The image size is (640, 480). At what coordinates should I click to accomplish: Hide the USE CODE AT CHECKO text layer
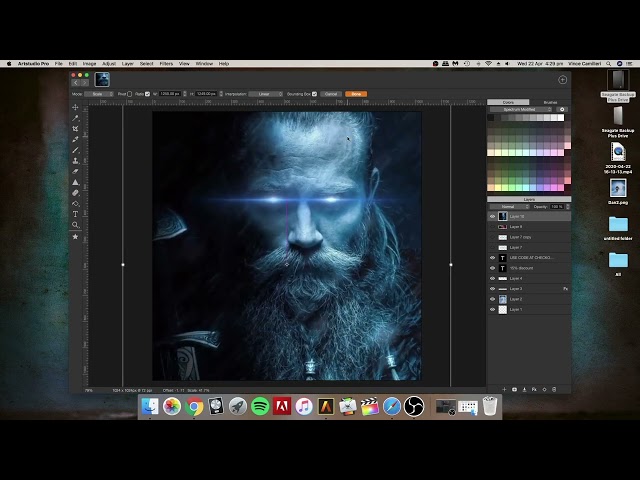pos(493,258)
